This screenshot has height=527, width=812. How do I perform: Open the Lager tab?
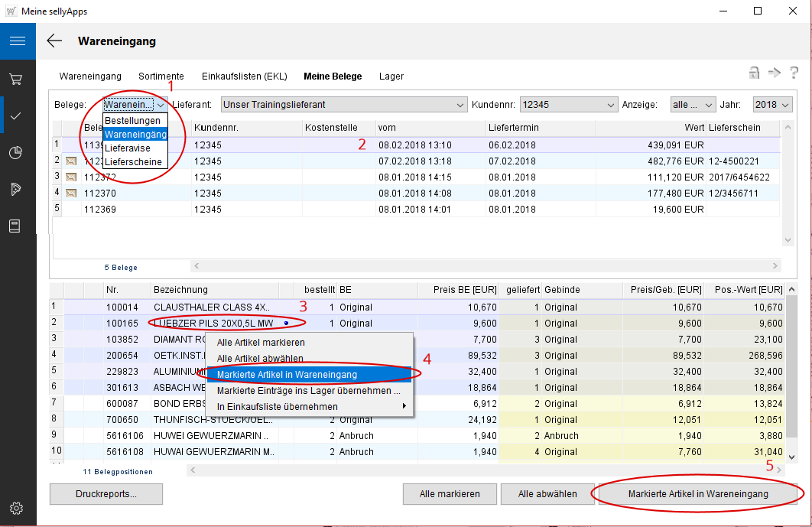point(391,76)
